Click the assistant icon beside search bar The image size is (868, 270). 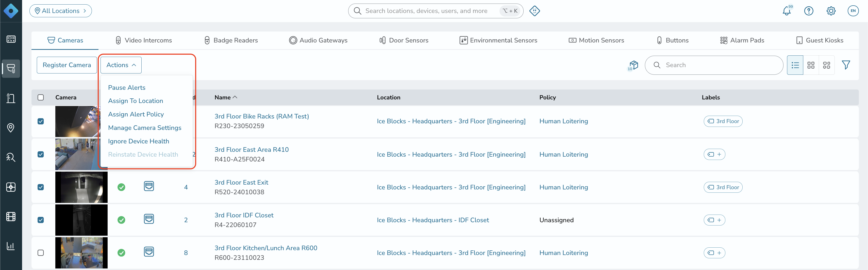pyautogui.click(x=535, y=11)
